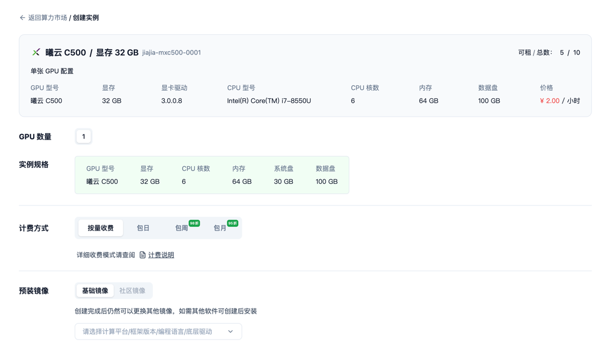The width and height of the screenshot is (608, 364).
Task: Click the document icon beside 计费说明
Action: coord(143,255)
